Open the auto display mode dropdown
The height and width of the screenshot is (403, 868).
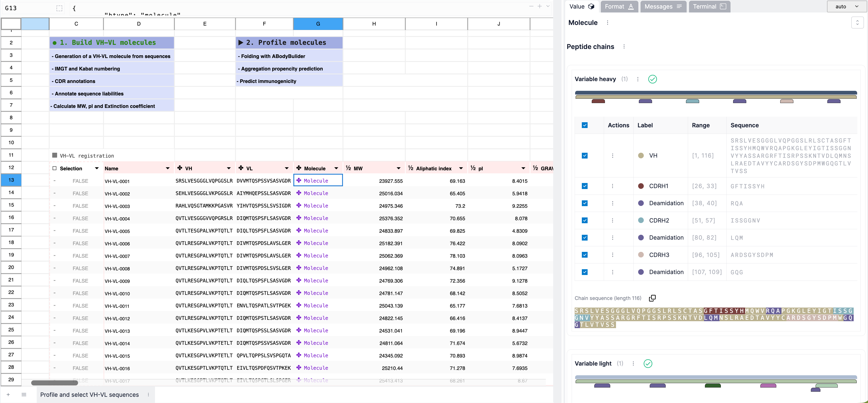[x=847, y=6]
